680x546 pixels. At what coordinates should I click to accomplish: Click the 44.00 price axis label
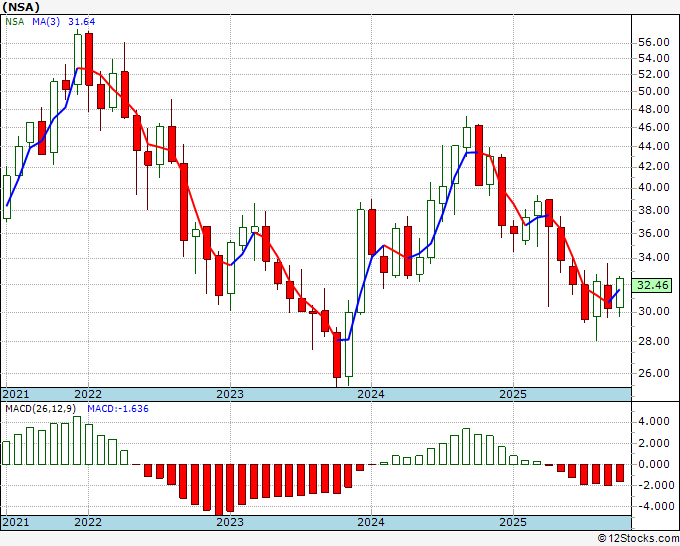click(654, 146)
